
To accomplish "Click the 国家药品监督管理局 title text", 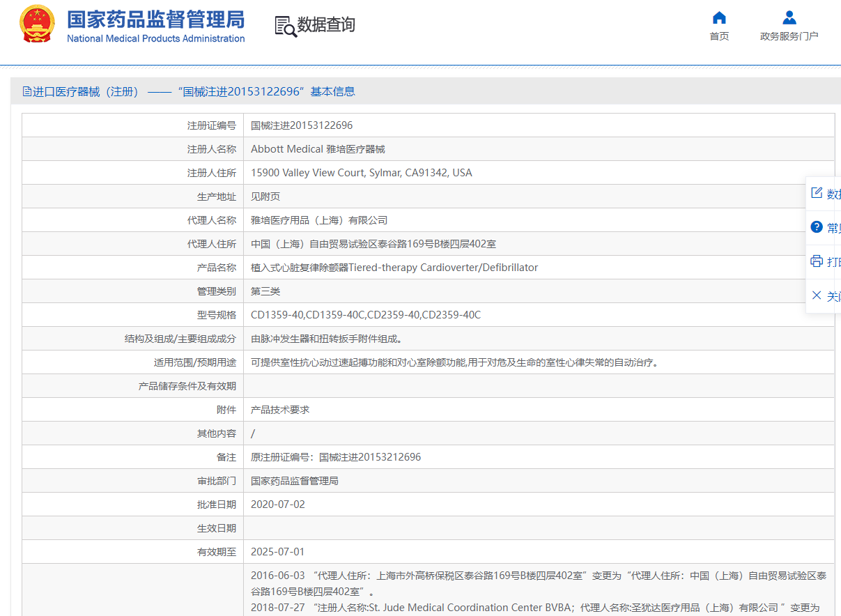I will [156, 18].
